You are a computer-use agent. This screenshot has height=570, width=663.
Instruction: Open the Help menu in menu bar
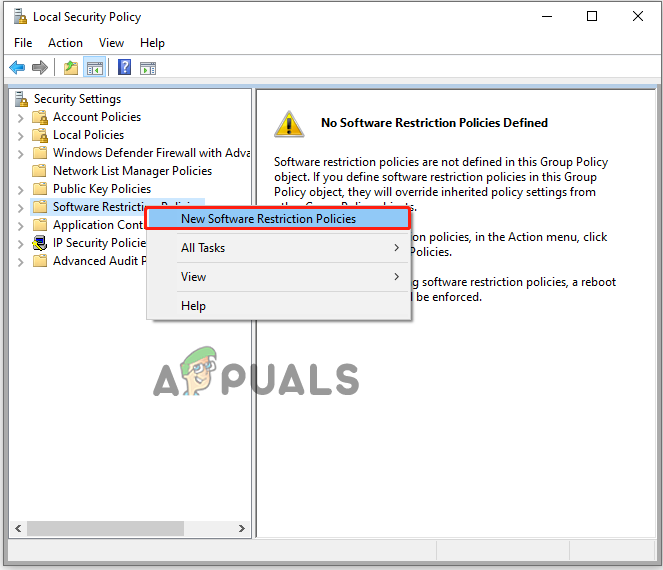(152, 43)
